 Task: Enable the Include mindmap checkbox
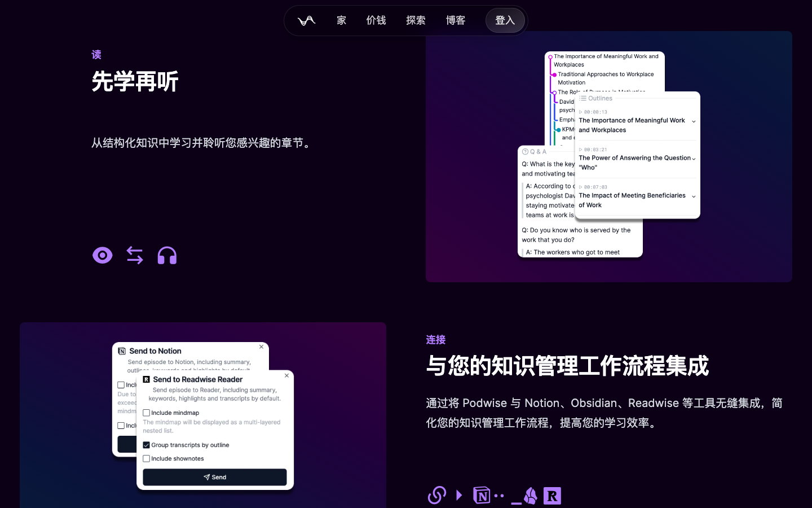146,413
